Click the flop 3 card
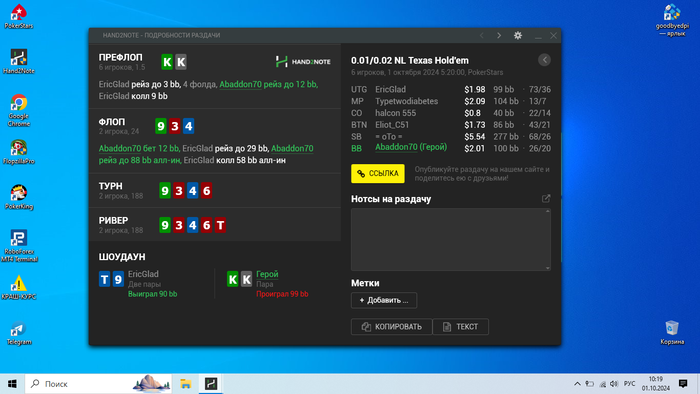 [175, 126]
